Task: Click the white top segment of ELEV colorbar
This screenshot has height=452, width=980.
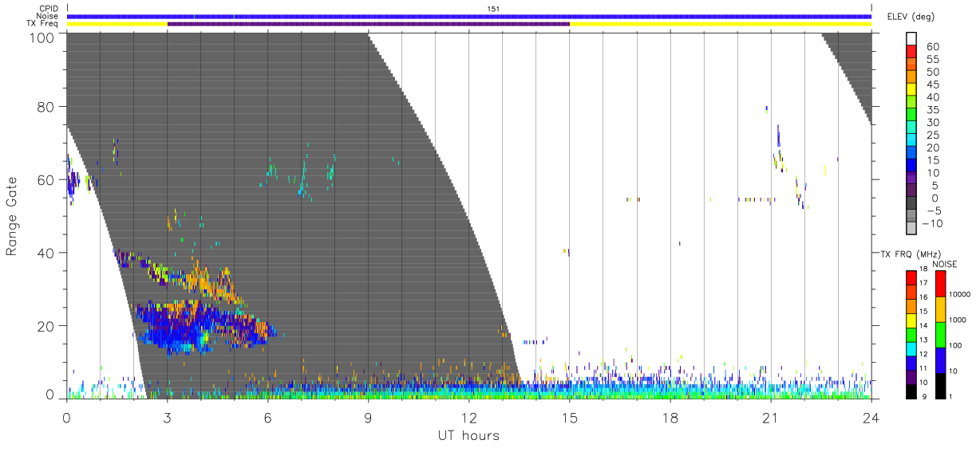Action: tap(911, 40)
